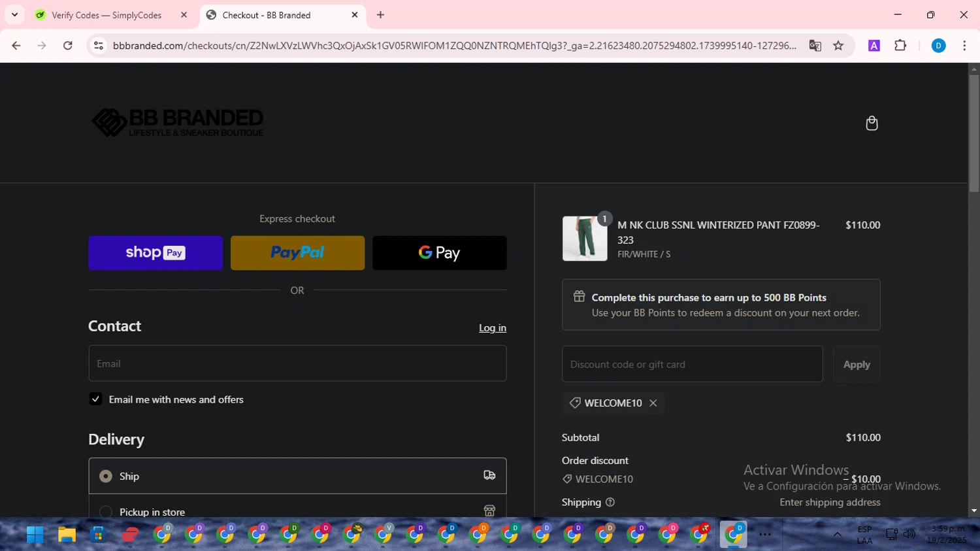Click the Shipping help question icon
This screenshot has height=551, width=980.
610,502
